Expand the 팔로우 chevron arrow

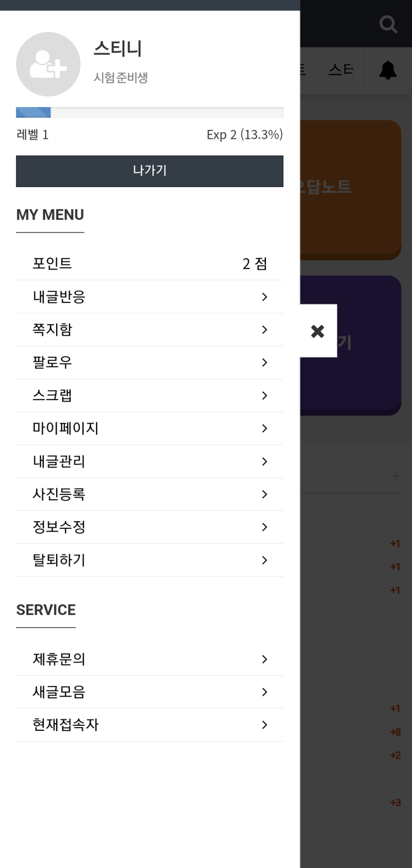[x=265, y=363]
